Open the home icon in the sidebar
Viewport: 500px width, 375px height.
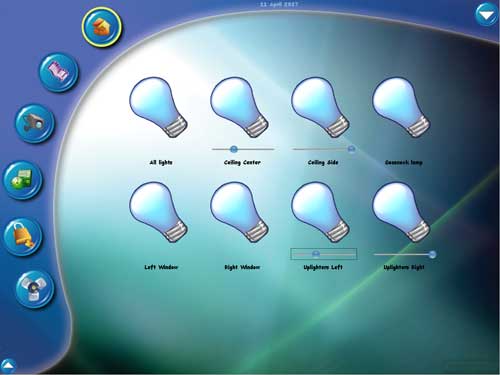coord(102,27)
